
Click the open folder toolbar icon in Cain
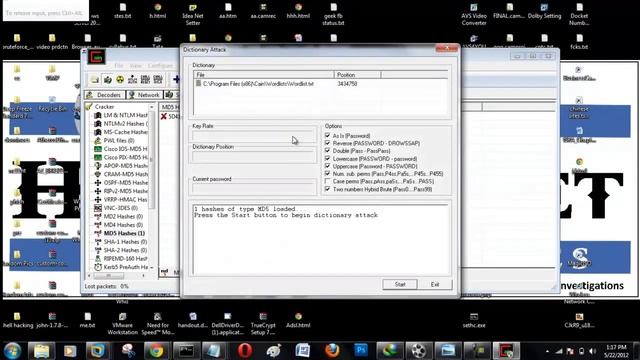(95, 79)
